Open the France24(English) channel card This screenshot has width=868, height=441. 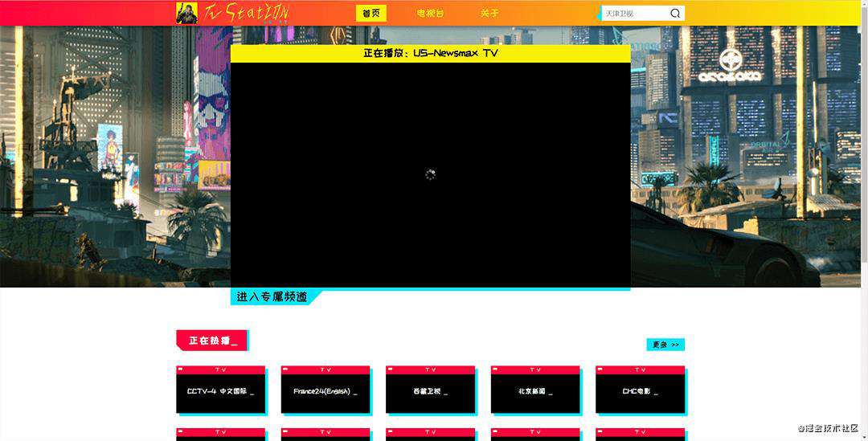click(325, 390)
